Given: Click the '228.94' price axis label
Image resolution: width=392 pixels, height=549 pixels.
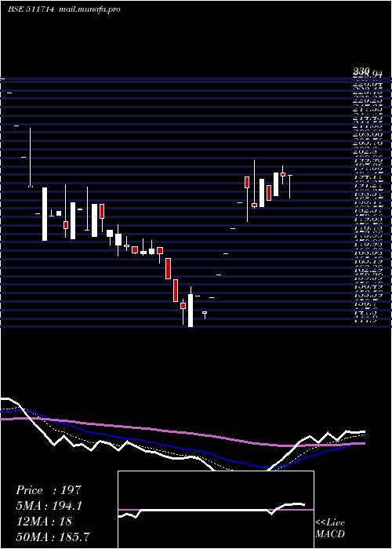Looking at the screenshot, I should coord(368,75).
